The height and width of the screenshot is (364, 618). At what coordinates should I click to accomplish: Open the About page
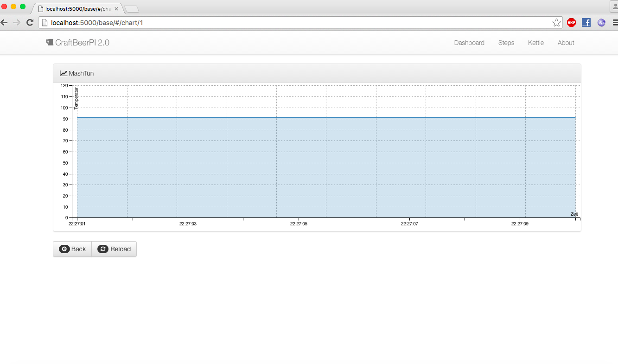(566, 43)
